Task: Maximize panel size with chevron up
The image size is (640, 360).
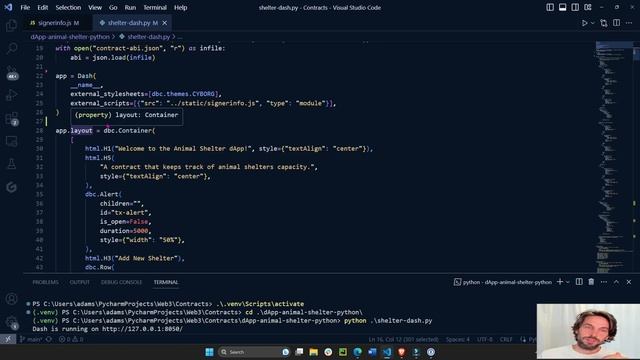Action: [616, 282]
